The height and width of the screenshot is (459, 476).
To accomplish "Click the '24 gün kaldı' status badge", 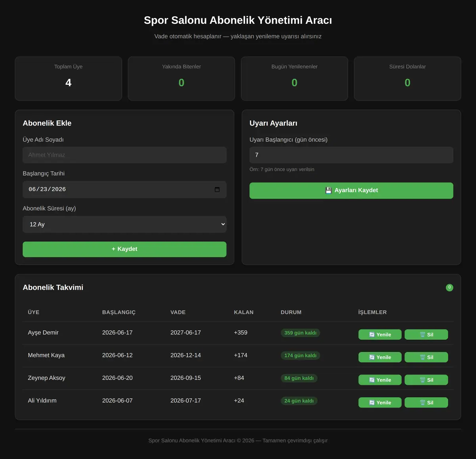I will click(299, 401).
